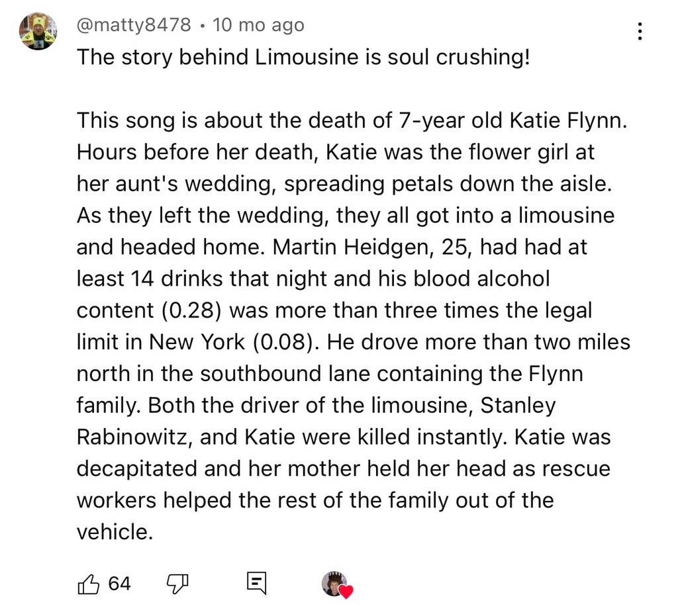Click the final word "vehicle."

coord(115,532)
